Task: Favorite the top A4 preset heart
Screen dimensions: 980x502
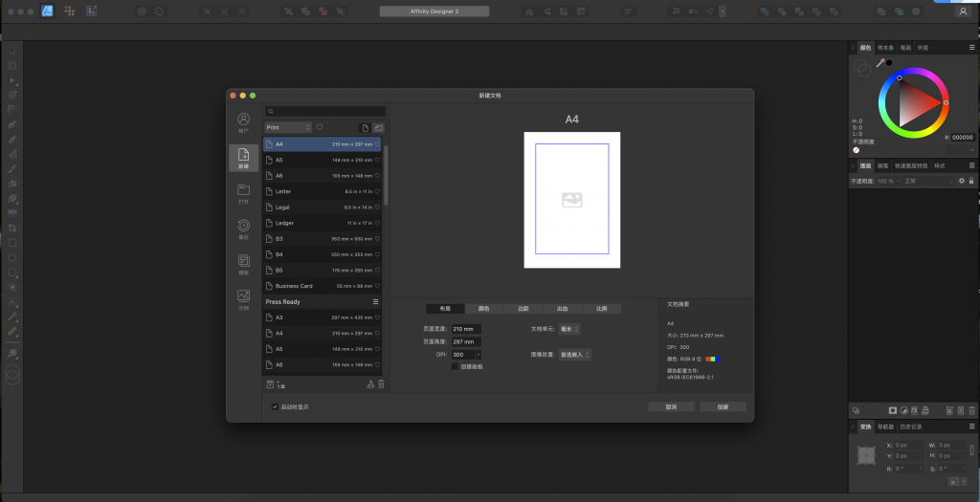Action: point(377,144)
